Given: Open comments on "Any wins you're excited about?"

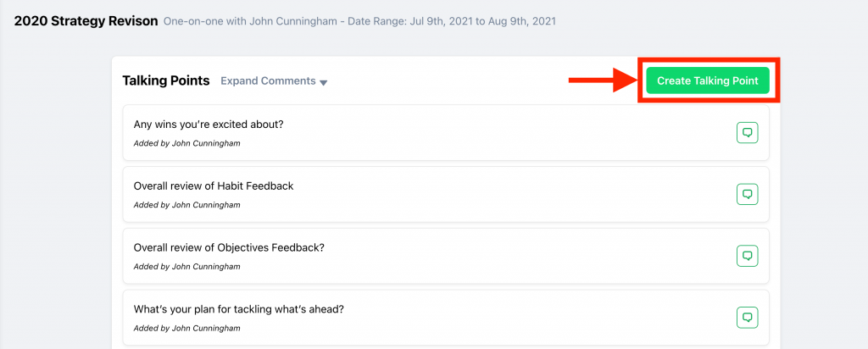Looking at the screenshot, I should pos(747,133).
